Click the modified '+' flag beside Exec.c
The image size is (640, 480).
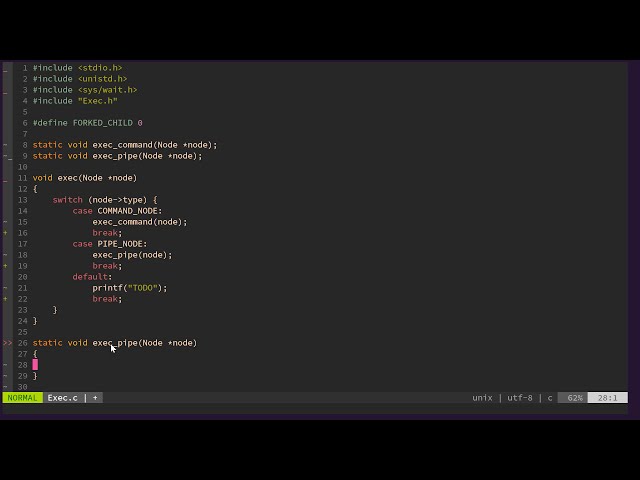click(x=95, y=398)
